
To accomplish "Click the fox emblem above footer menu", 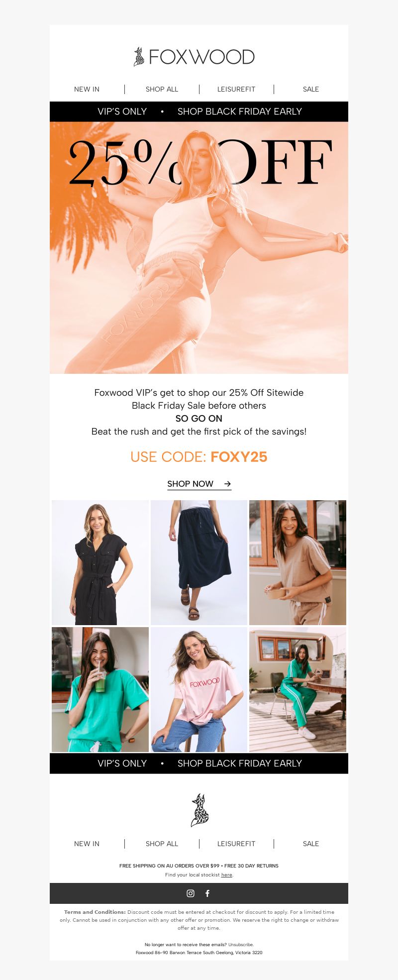I will [x=199, y=810].
